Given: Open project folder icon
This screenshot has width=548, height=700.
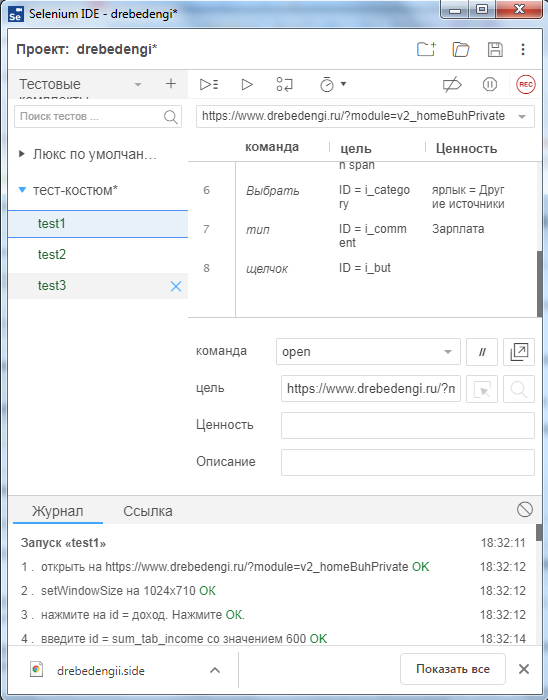Looking at the screenshot, I should click(x=461, y=49).
